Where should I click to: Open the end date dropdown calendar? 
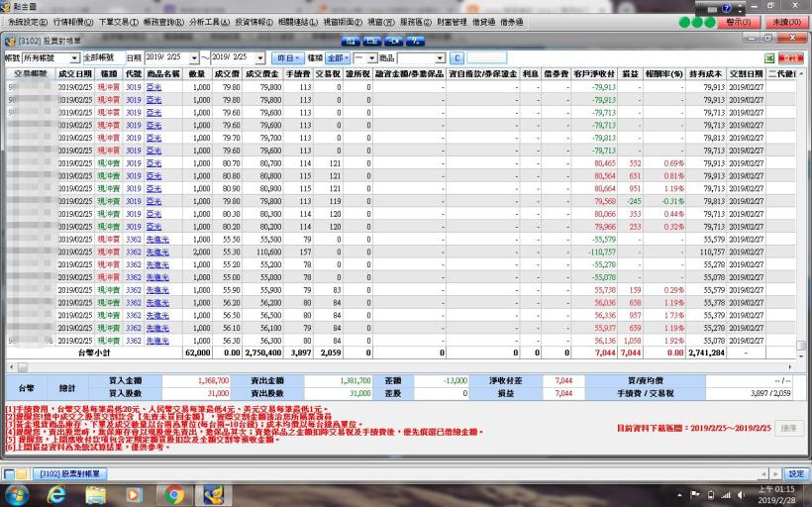pyautogui.click(x=260, y=58)
